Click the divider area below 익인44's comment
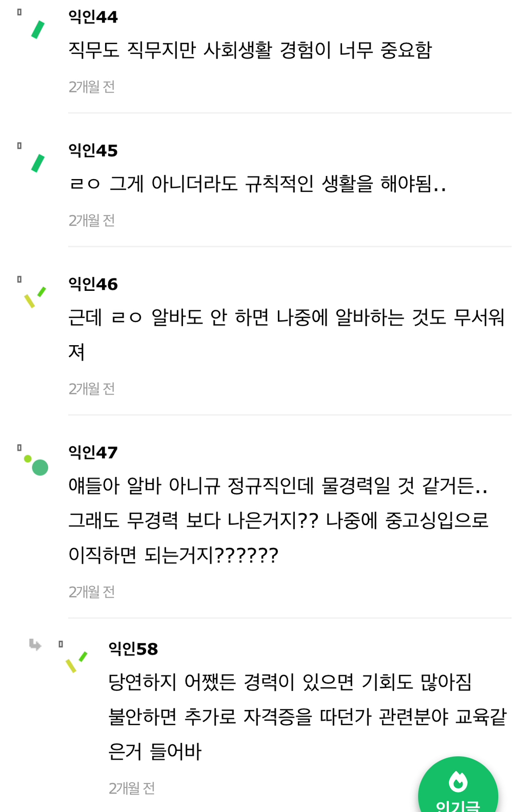The width and height of the screenshot is (525, 812). point(290,113)
